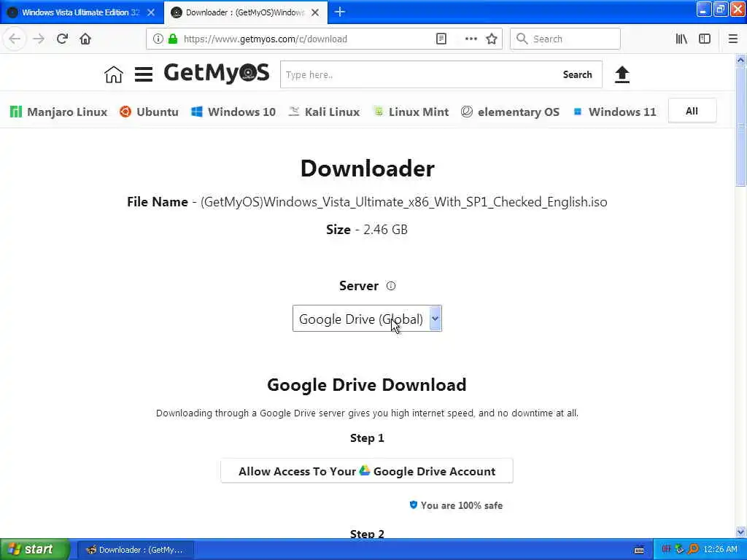747x560 pixels.
Task: Open Windows 11 category link
Action: click(614, 112)
